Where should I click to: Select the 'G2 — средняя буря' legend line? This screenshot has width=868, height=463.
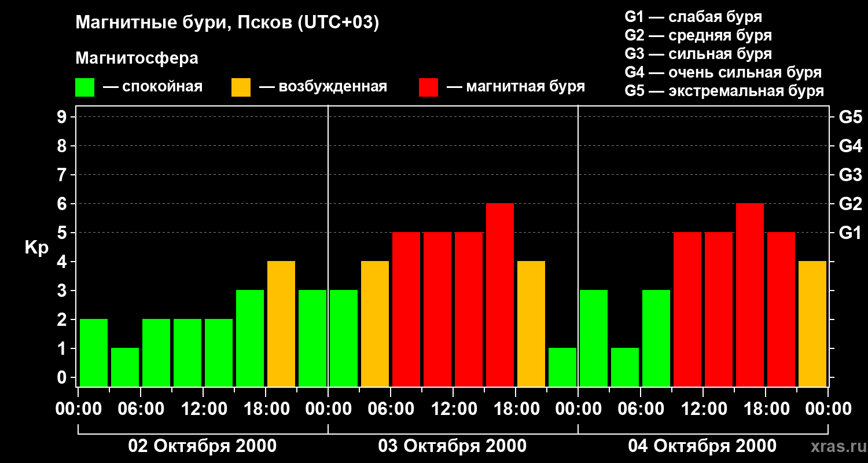(x=698, y=35)
